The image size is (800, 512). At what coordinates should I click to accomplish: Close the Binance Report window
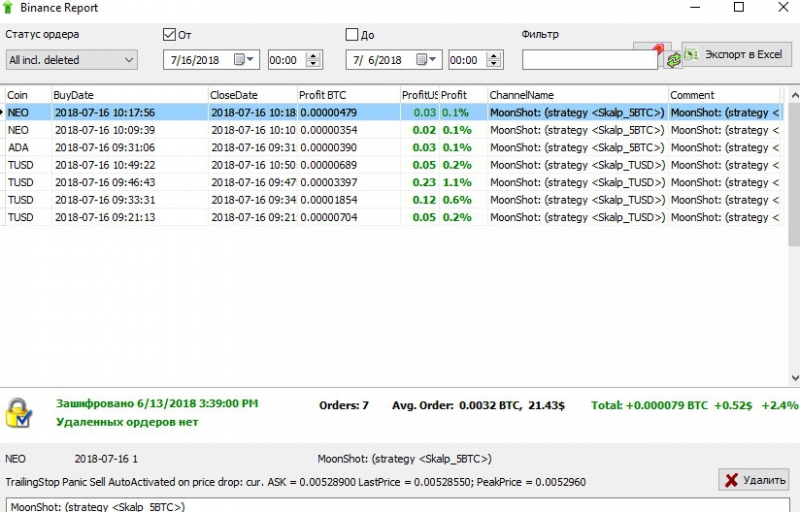coord(783,7)
